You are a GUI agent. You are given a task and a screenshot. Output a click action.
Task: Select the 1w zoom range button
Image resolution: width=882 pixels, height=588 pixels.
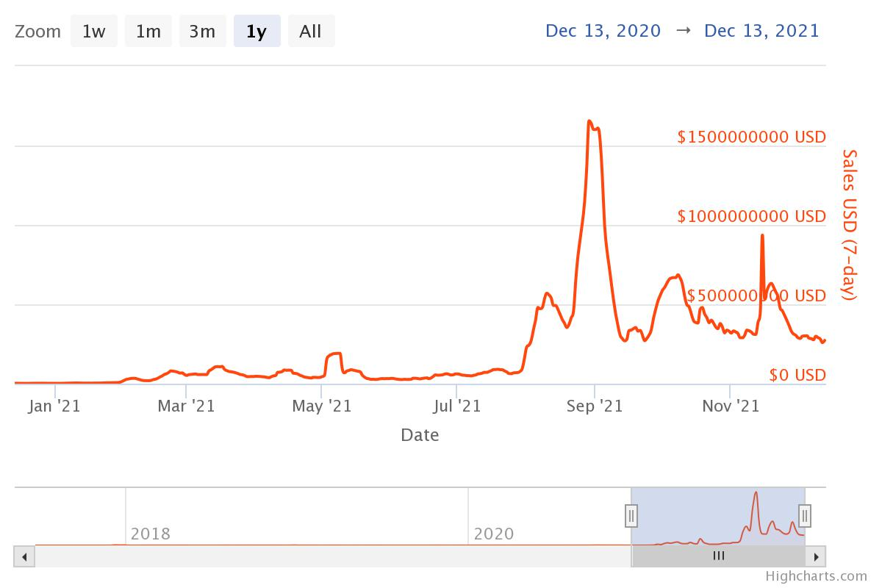pyautogui.click(x=93, y=32)
